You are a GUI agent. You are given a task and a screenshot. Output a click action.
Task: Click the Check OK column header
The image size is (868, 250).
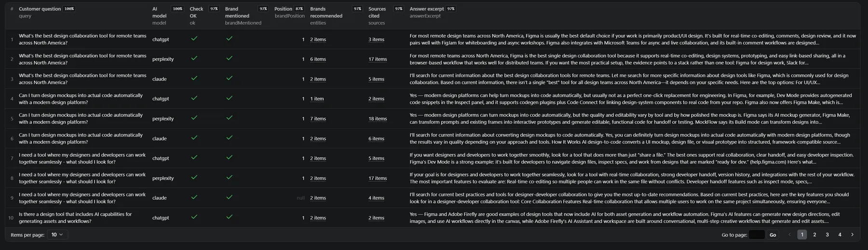tap(196, 12)
